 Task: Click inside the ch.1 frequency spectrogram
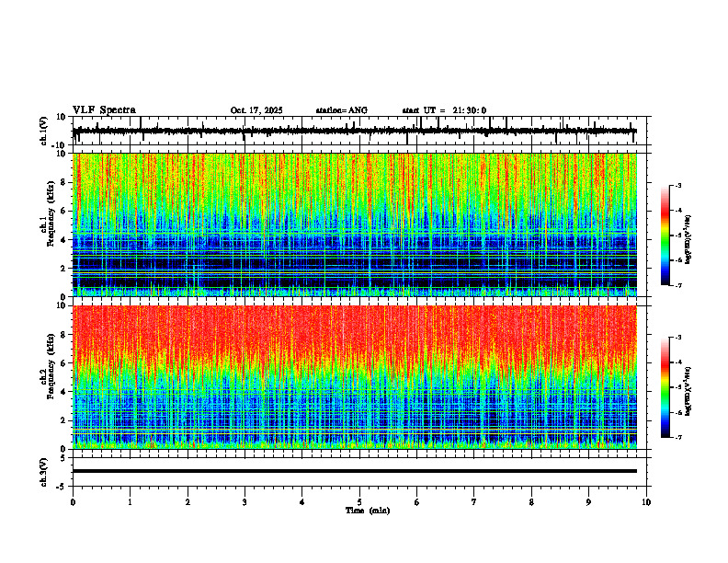click(354, 224)
